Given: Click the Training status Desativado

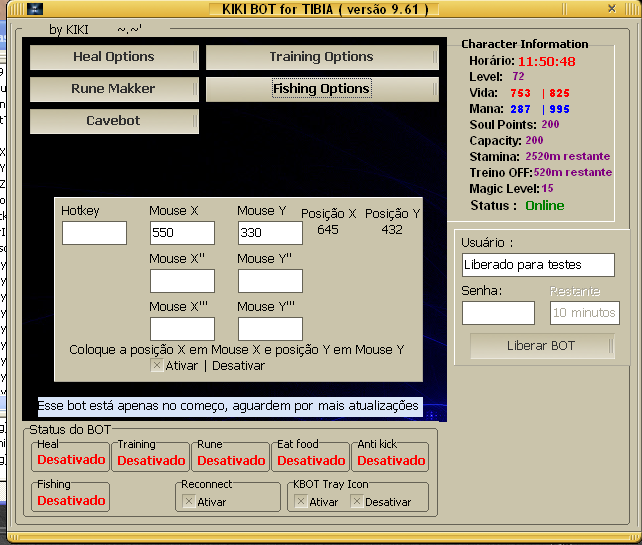Looking at the screenshot, I should (151, 461).
